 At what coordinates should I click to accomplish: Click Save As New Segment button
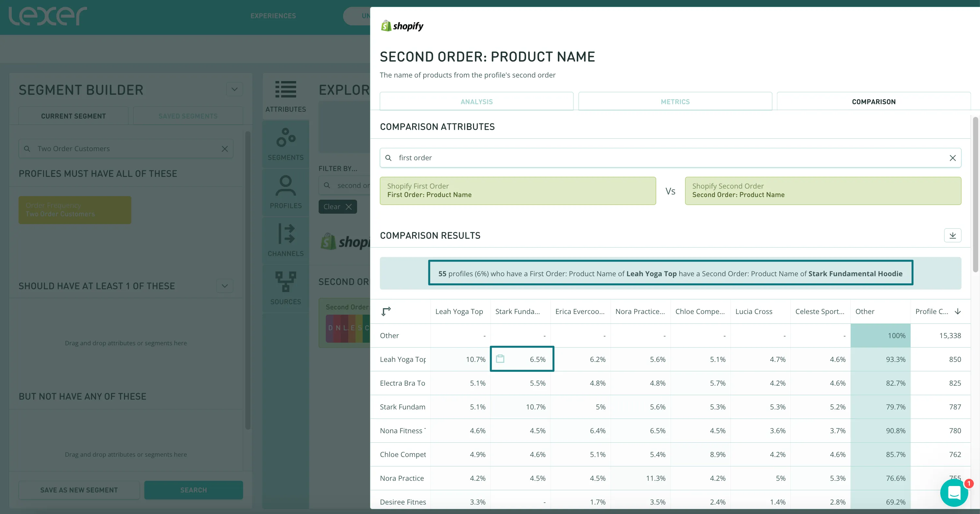click(79, 490)
